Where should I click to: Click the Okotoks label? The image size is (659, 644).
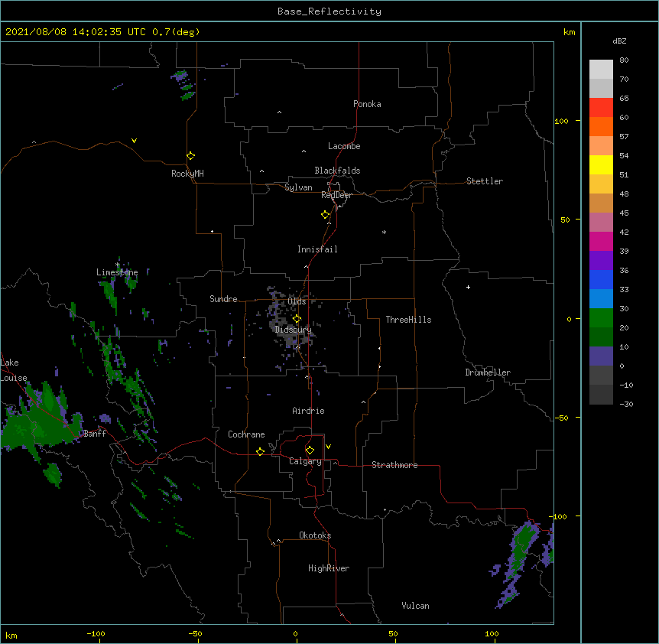coord(315,535)
